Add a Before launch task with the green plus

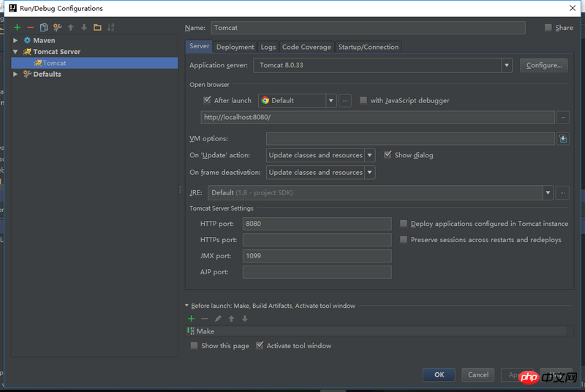[x=192, y=319]
